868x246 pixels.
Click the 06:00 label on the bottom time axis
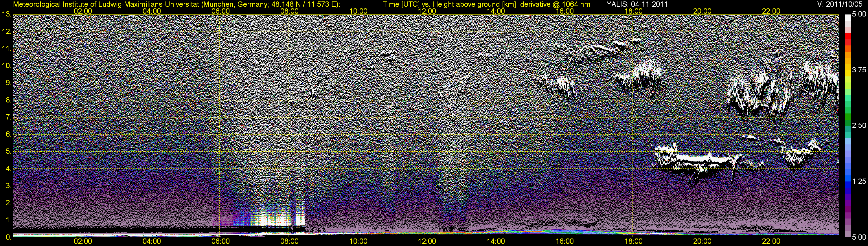(x=220, y=241)
